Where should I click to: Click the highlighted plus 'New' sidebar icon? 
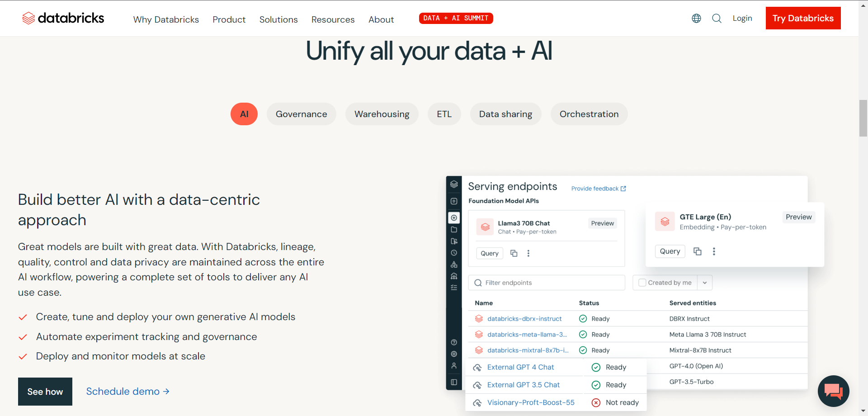tap(454, 217)
